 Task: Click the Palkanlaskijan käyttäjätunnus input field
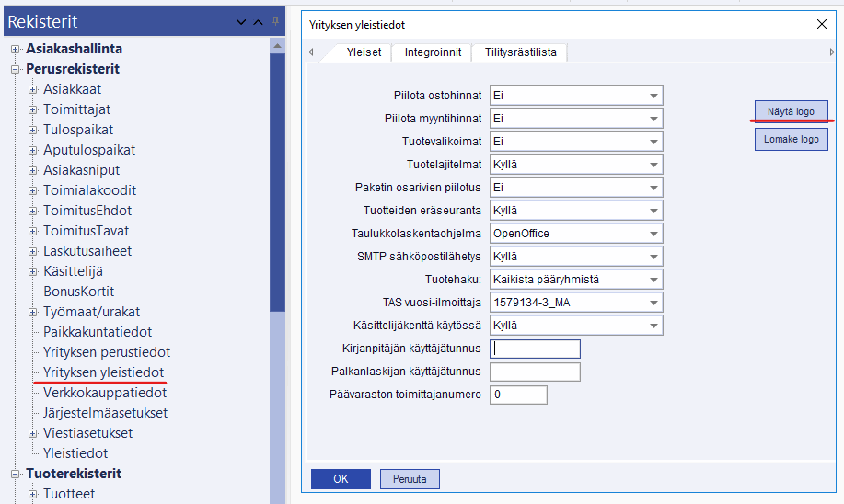(535, 372)
